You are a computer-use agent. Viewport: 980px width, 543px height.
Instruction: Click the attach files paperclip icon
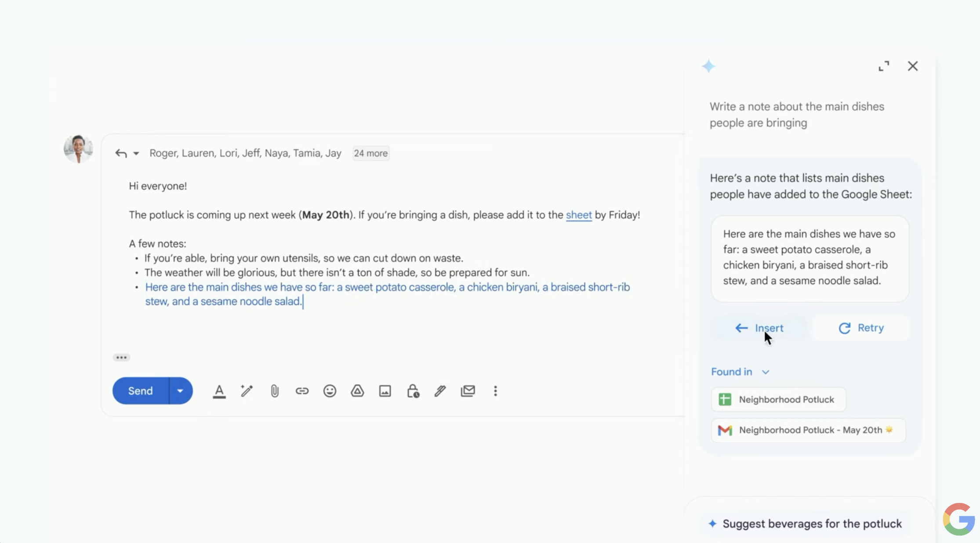tap(274, 391)
